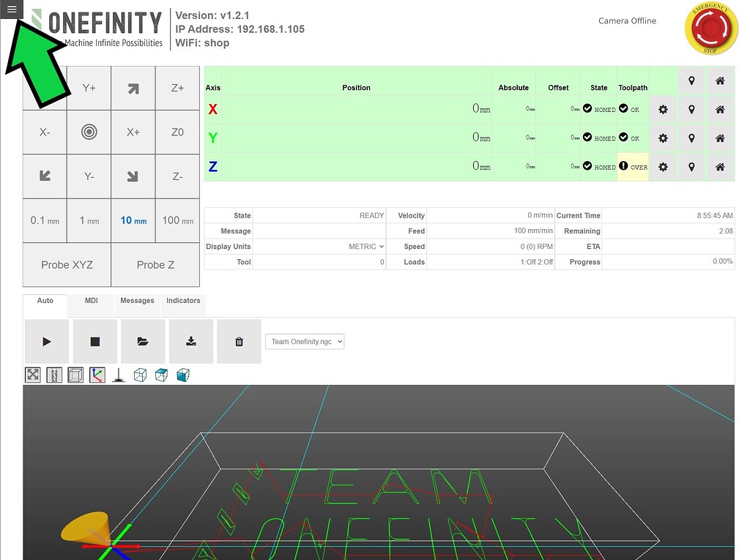
Task: Click the IP Address 192.168.1.105 text
Action: coord(240,29)
